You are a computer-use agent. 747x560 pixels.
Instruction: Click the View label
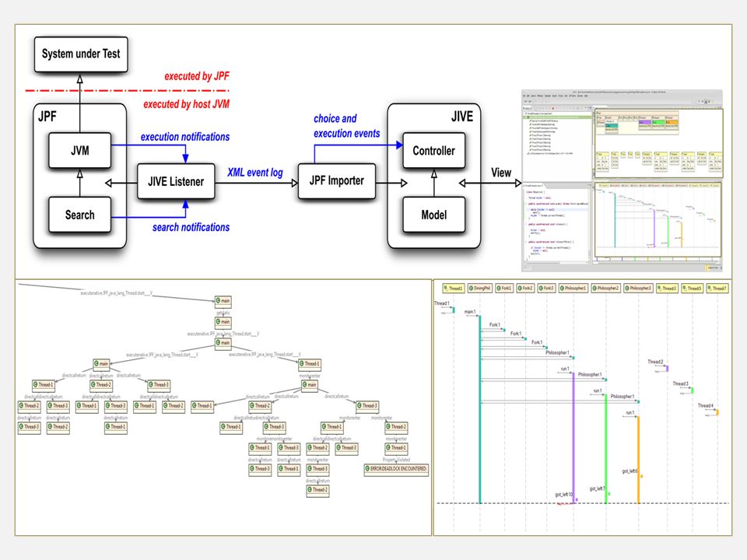(501, 173)
